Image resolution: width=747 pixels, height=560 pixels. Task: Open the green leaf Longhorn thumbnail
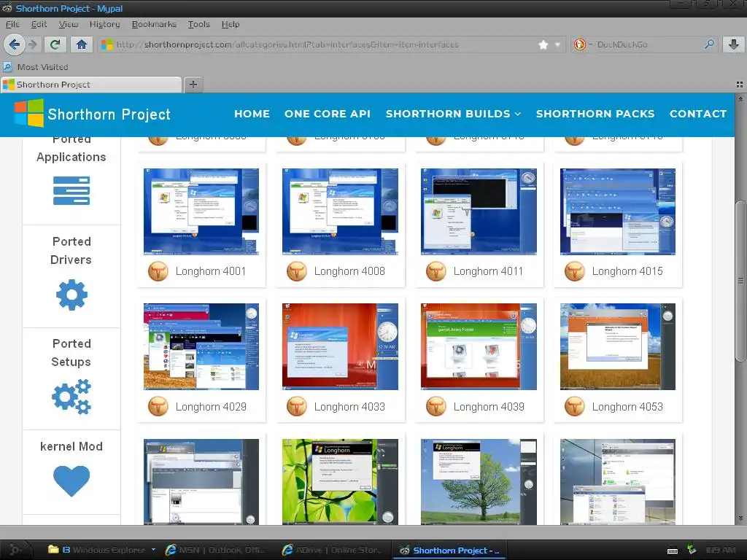click(340, 482)
